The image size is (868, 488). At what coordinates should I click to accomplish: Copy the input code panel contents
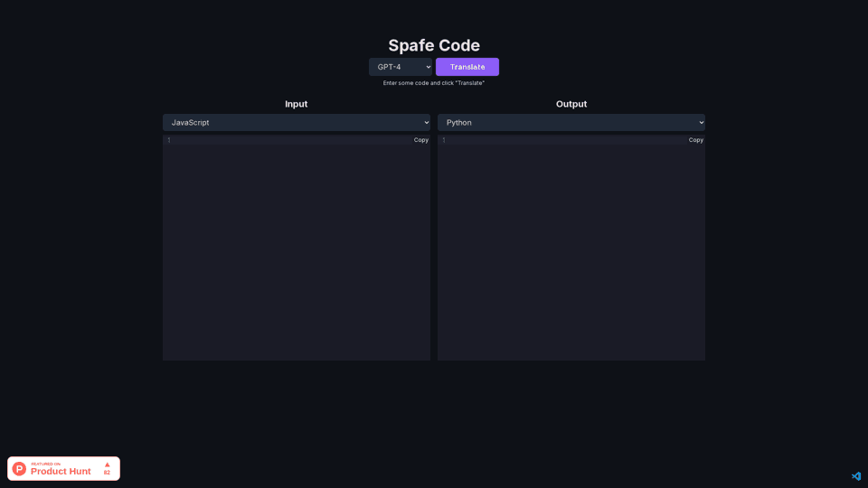coord(420,140)
